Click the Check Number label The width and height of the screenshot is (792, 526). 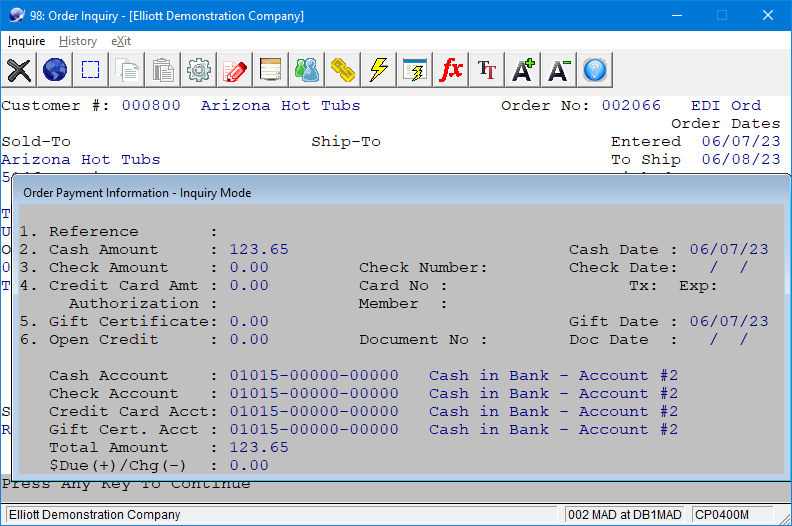(423, 267)
